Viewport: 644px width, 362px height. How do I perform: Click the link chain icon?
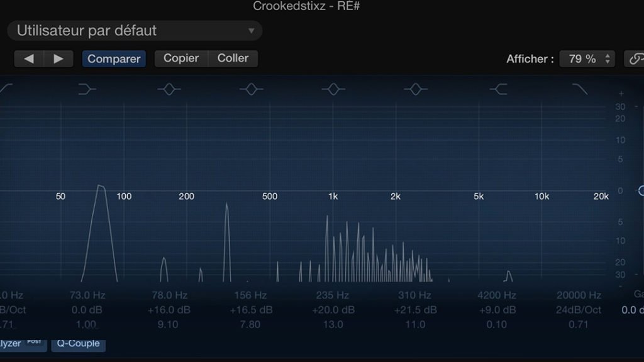point(635,59)
